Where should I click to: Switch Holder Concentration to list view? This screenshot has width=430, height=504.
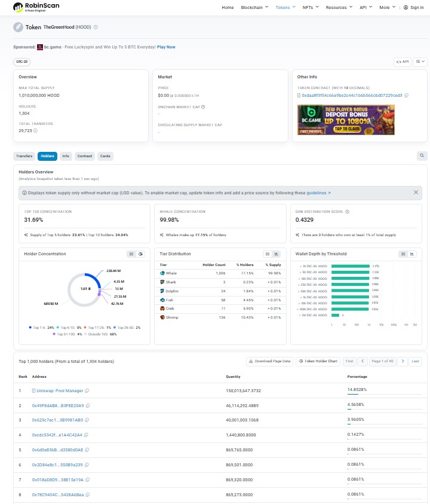[131, 254]
